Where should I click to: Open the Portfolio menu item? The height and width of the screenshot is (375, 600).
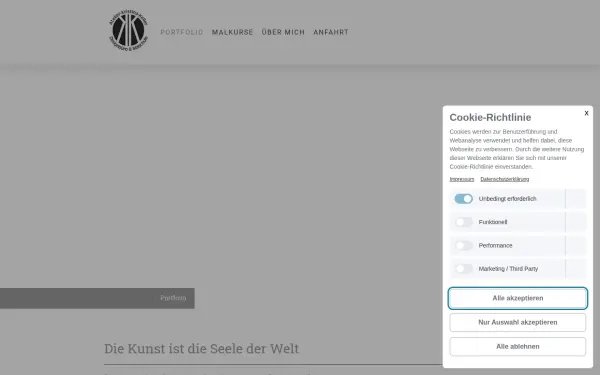[182, 32]
